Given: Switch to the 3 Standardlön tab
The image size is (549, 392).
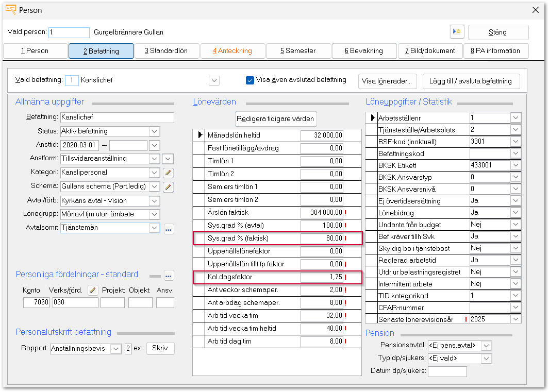Looking at the screenshot, I should (x=166, y=51).
